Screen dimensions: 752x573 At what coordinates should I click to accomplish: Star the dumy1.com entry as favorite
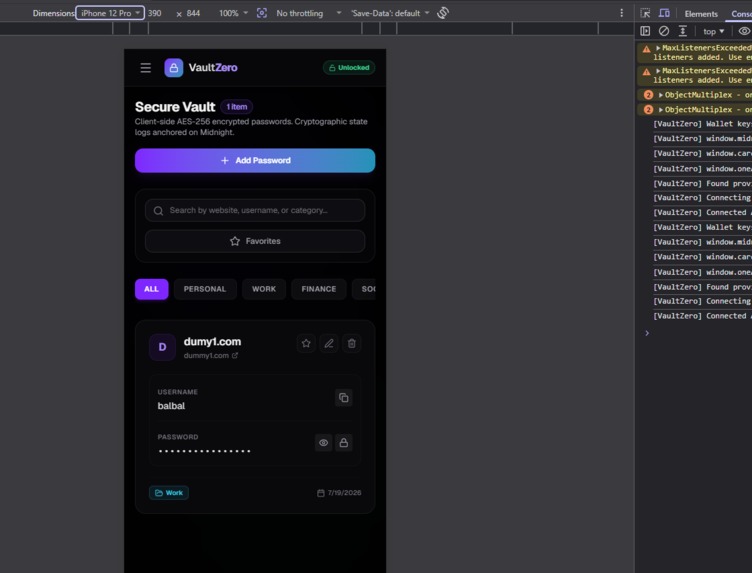tap(306, 343)
